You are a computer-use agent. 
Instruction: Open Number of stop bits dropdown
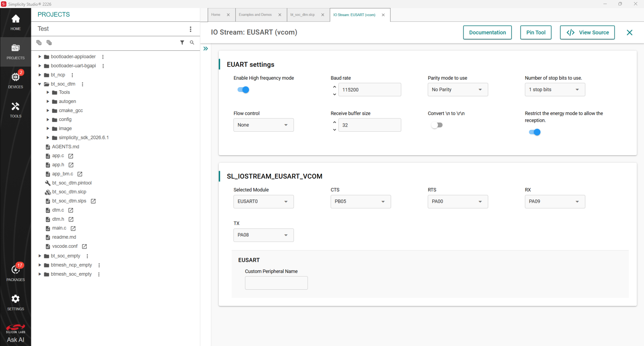coord(555,90)
